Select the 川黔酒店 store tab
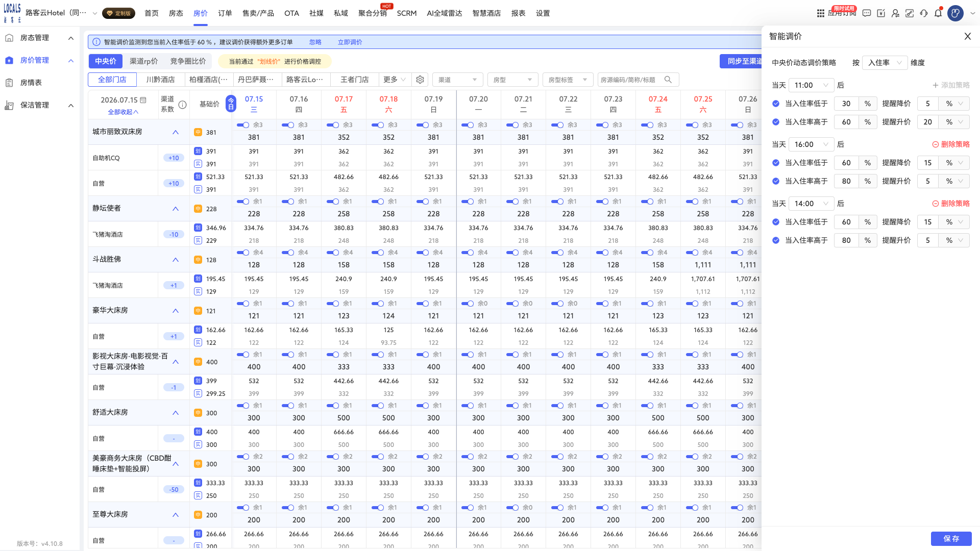This screenshot has width=980, height=551. click(x=160, y=80)
